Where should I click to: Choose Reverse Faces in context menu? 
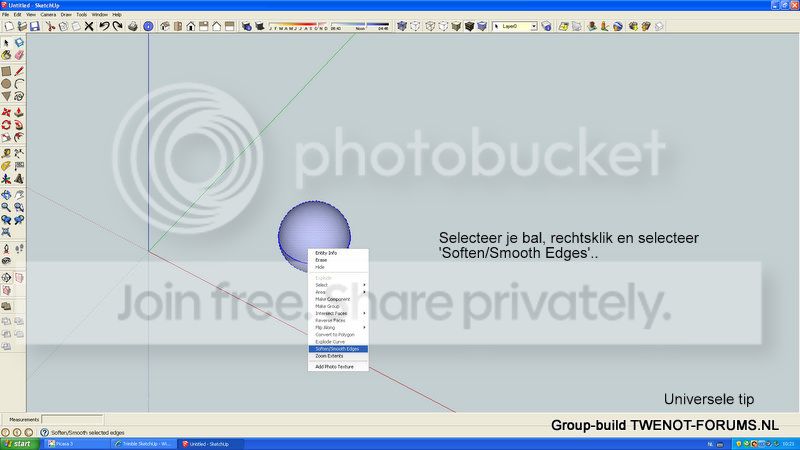[338, 320]
